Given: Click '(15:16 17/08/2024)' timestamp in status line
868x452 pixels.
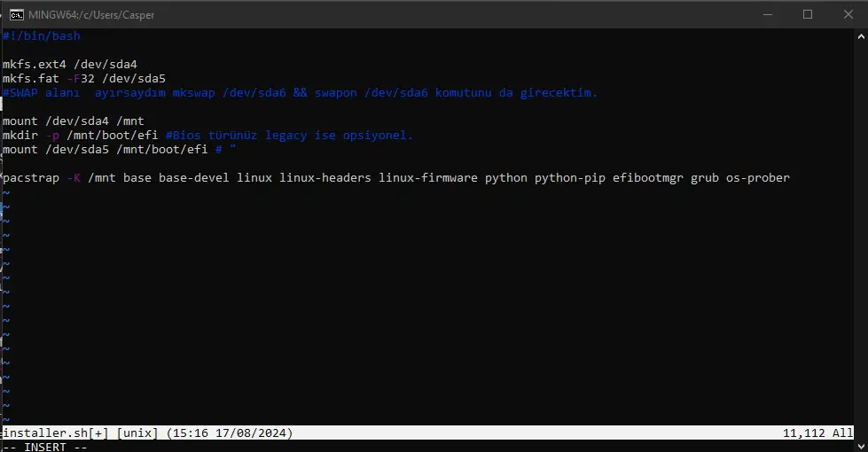Looking at the screenshot, I should point(229,433).
